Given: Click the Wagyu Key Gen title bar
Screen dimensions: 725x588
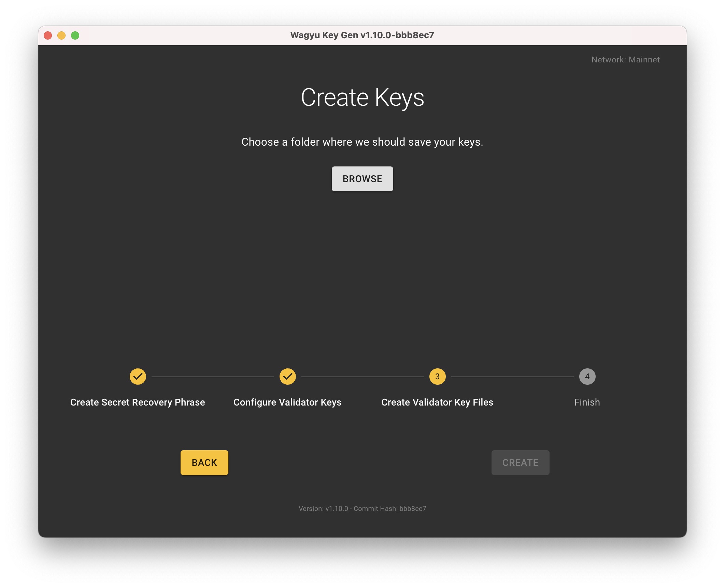Looking at the screenshot, I should click(x=362, y=35).
